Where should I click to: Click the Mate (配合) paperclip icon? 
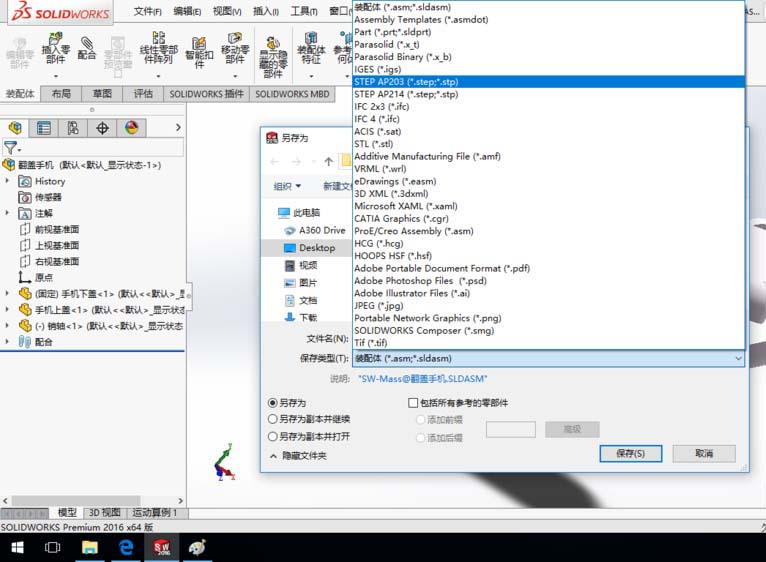pyautogui.click(x=86, y=43)
